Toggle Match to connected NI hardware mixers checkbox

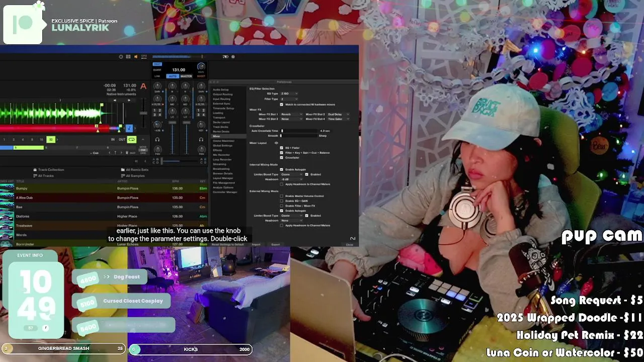click(x=281, y=105)
